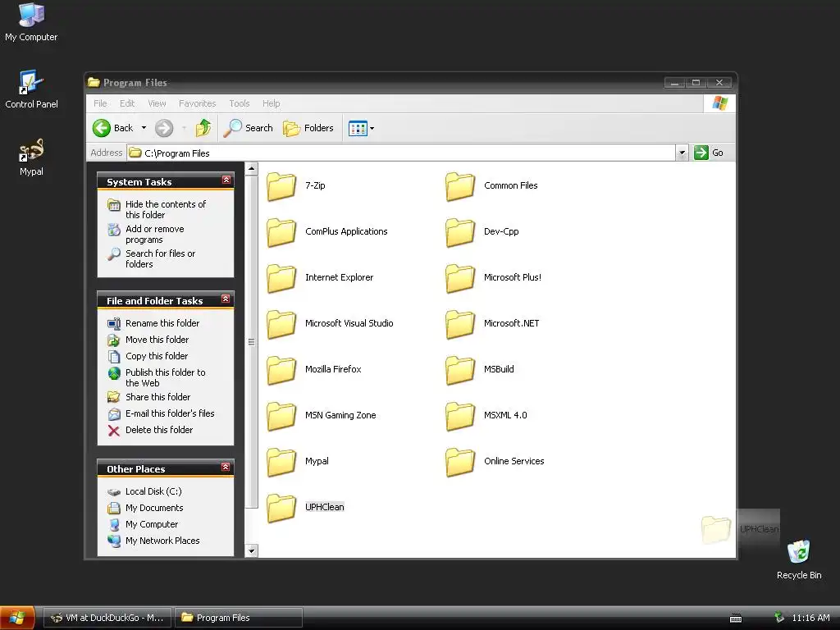Click Publish this folder to the Web
Screen dimensions: 840x630
[x=157, y=377]
